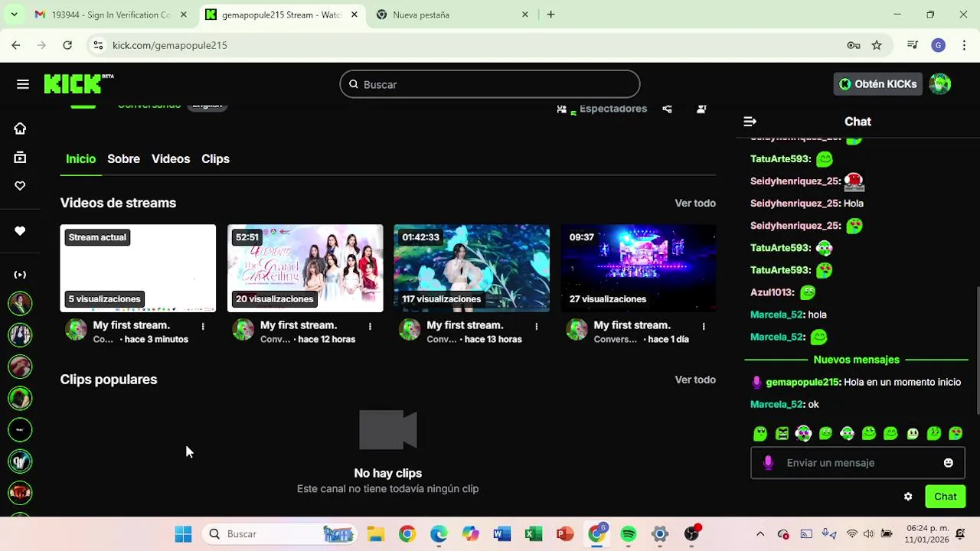980x551 pixels.
Task: Reload the page
Action: (67, 45)
